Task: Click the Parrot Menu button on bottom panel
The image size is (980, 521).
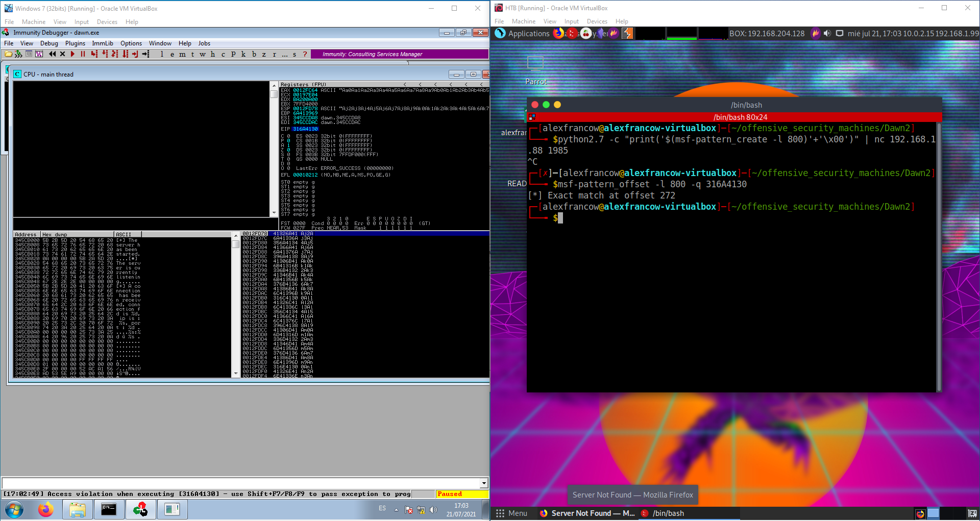Action: (512, 513)
